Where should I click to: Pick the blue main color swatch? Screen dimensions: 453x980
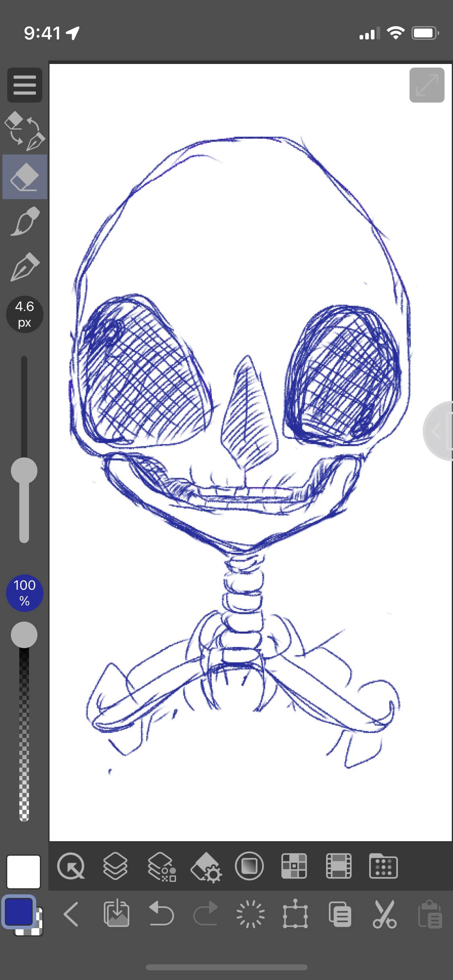coord(19,912)
